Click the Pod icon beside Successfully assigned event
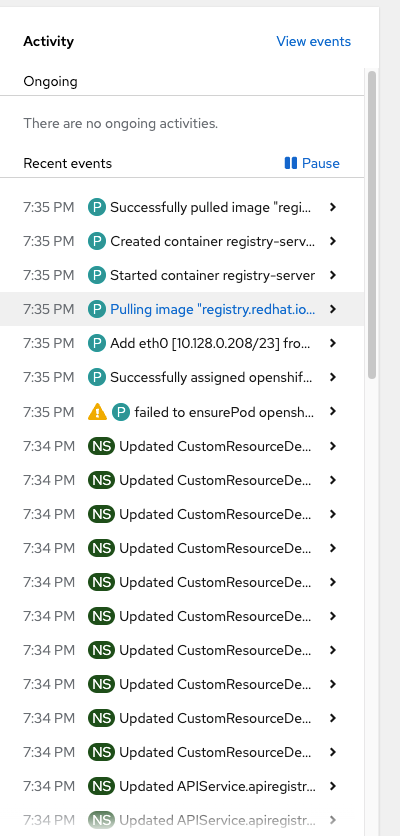 point(97,377)
